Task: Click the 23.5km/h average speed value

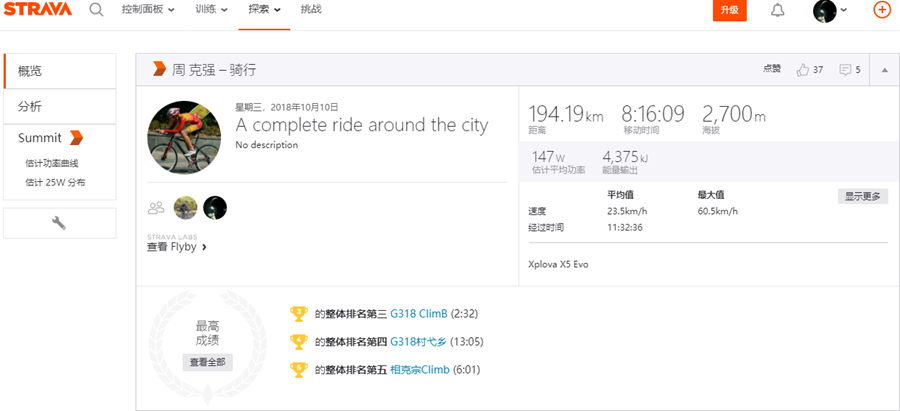Action: coord(627,211)
